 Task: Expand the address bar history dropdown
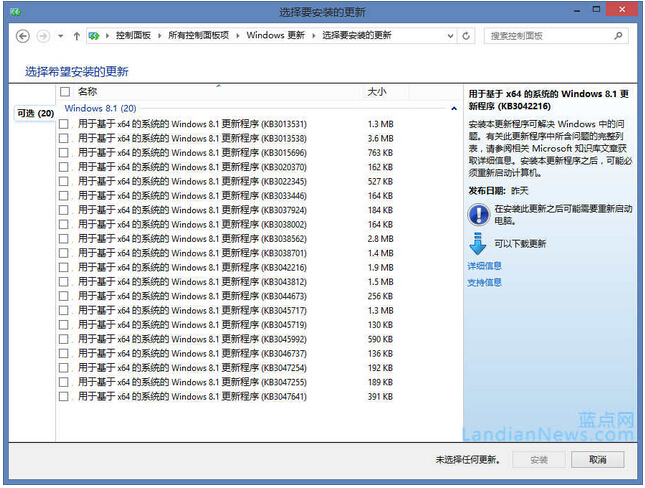pos(450,36)
